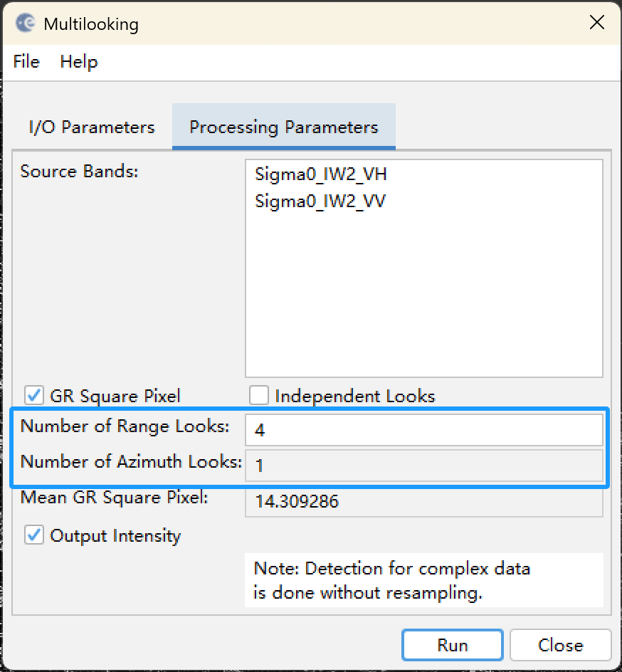Click the Source Bands label
622x672 pixels.
79,172
